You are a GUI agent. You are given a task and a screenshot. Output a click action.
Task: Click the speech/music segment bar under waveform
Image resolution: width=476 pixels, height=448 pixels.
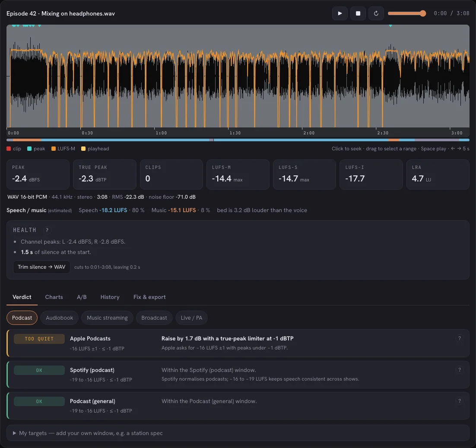[238, 140]
